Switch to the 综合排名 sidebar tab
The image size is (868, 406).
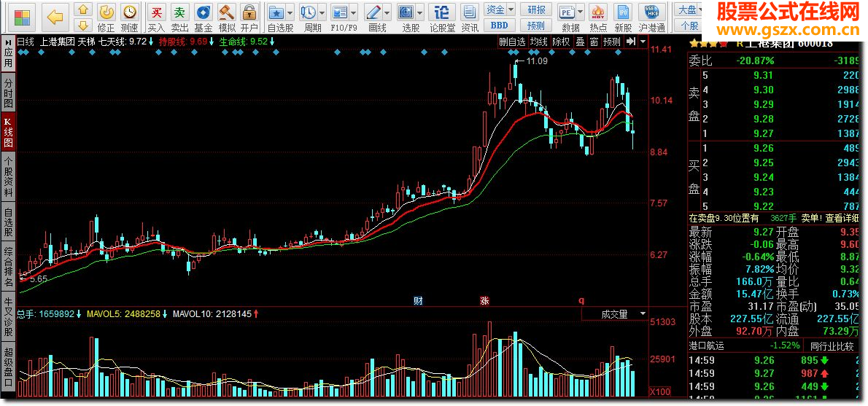(8, 268)
